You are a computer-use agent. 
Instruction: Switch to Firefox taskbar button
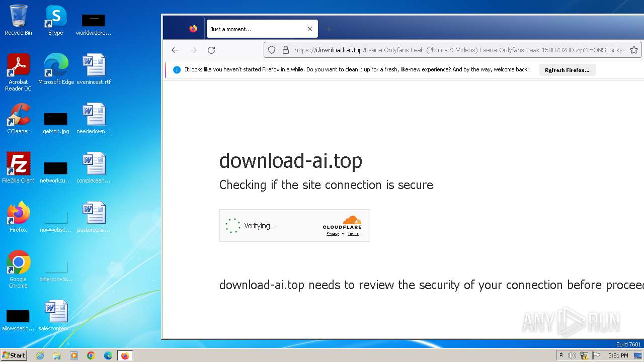pos(125,355)
